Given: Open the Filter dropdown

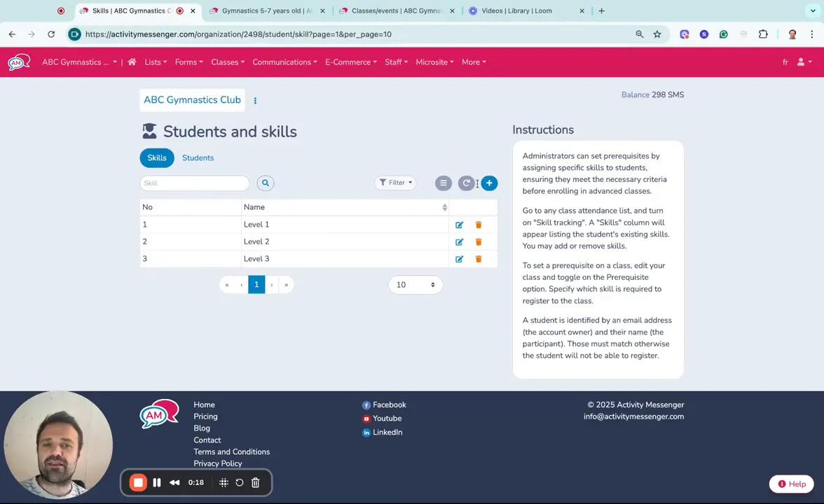Looking at the screenshot, I should pos(395,182).
